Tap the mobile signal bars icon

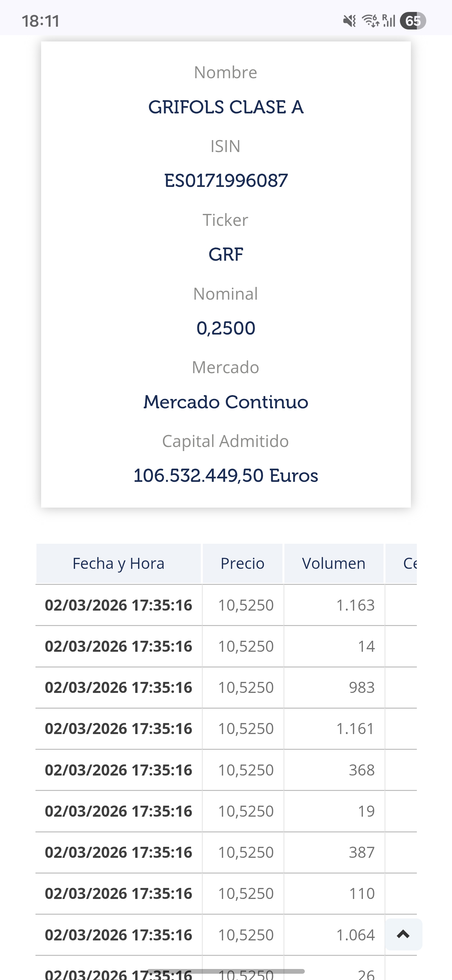389,21
